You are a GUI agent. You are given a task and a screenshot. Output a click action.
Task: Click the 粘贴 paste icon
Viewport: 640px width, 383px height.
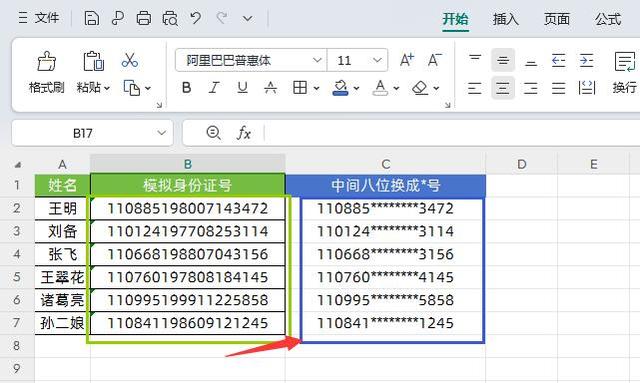click(93, 61)
